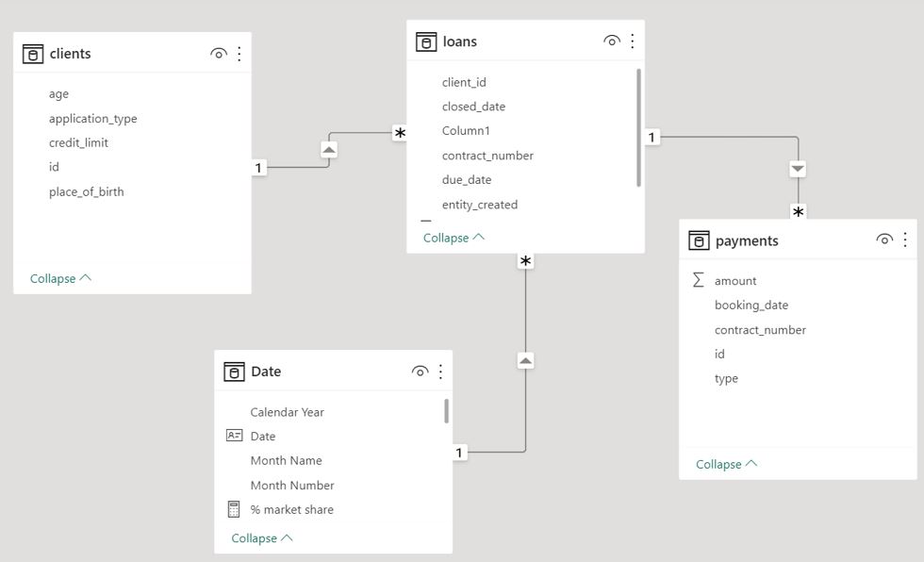This screenshot has height=562, width=924.
Task: Select the credit_limit field in clients
Action: tap(78, 142)
